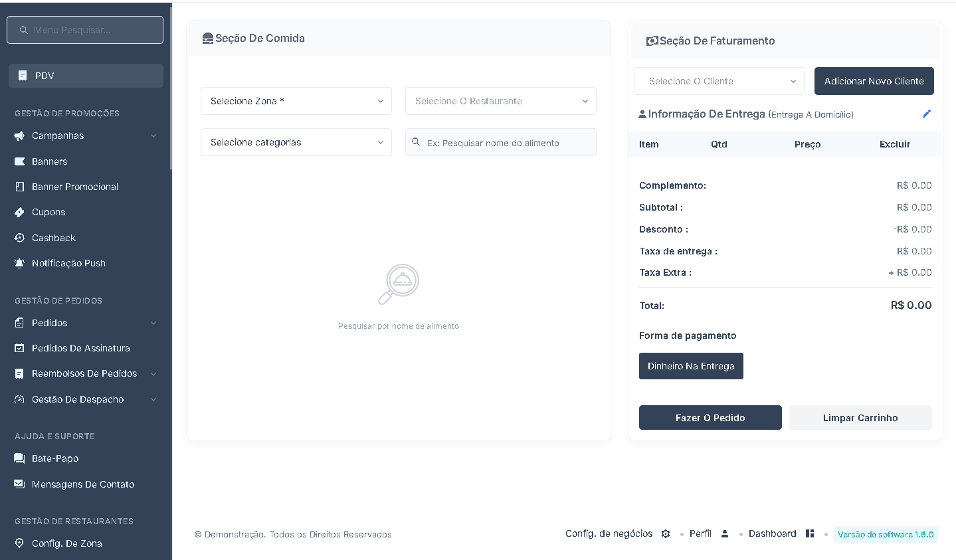Expand the Pedidos submenu chevron
Image resolution: width=956 pixels, height=560 pixels.
click(x=153, y=323)
